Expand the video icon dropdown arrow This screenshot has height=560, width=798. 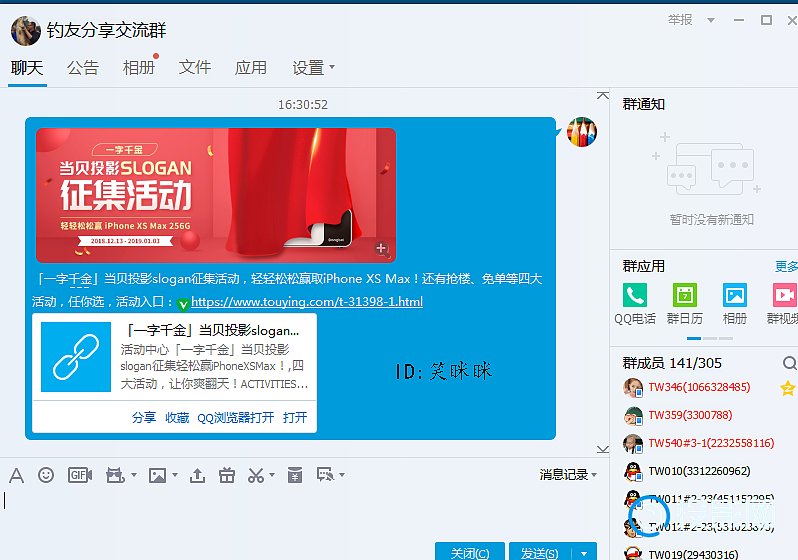pos(134,475)
